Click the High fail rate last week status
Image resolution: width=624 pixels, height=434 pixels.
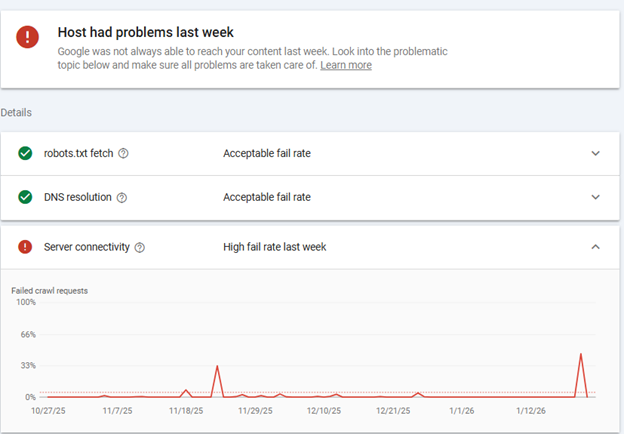click(x=274, y=247)
